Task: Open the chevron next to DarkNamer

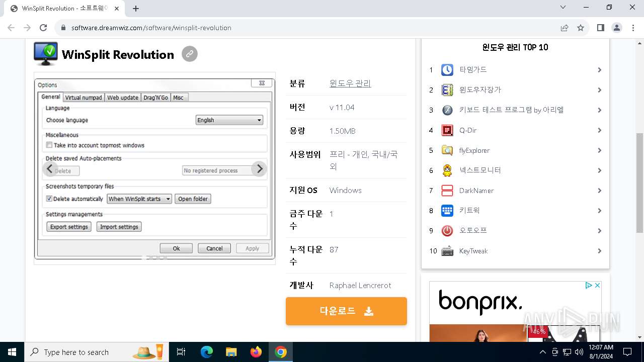Action: point(599,191)
